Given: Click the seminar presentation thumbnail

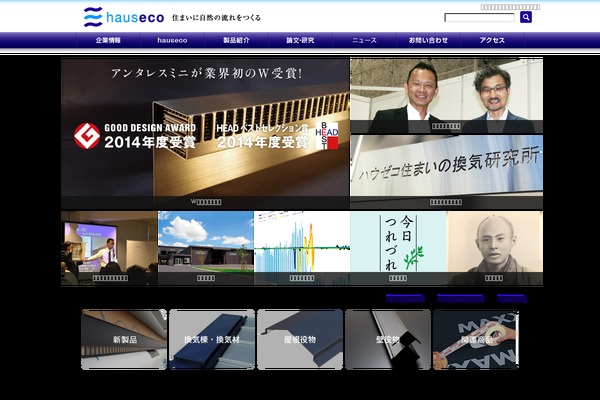Looking at the screenshot, I should 109,247.
